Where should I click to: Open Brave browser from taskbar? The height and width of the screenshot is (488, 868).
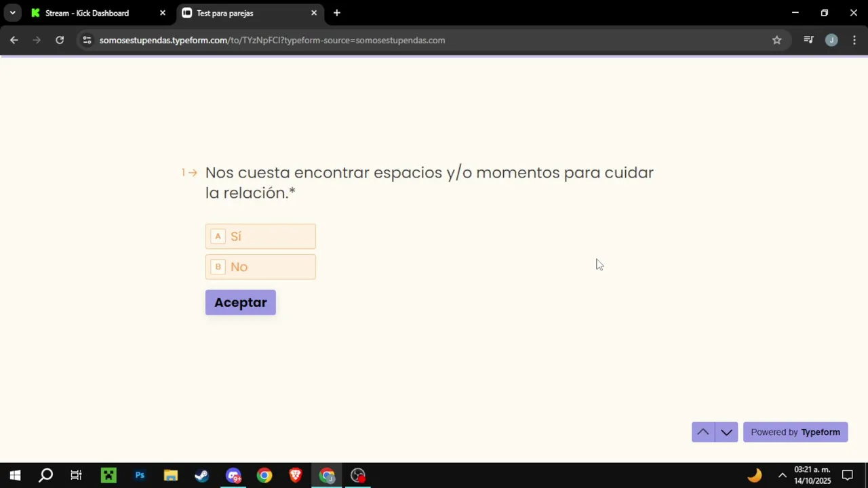pos(296,475)
